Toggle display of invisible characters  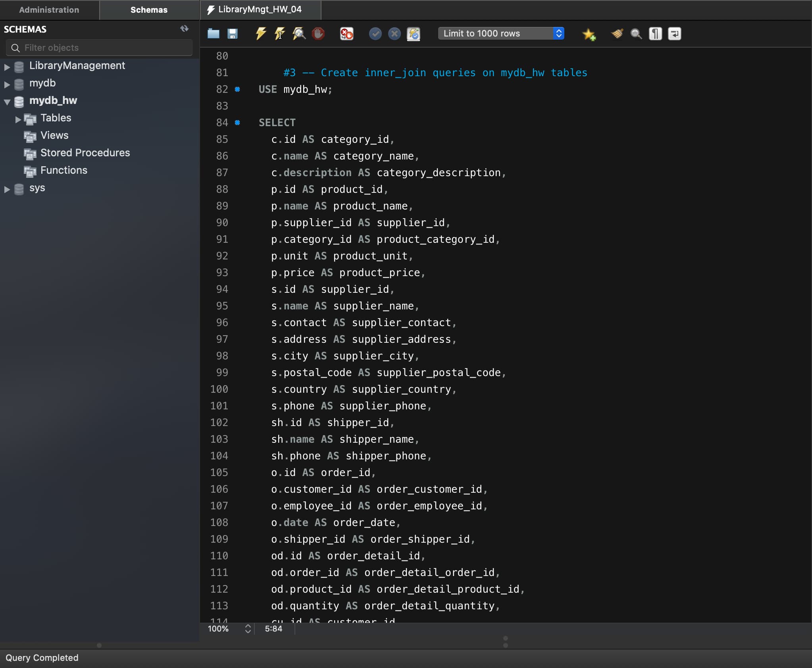pos(655,34)
